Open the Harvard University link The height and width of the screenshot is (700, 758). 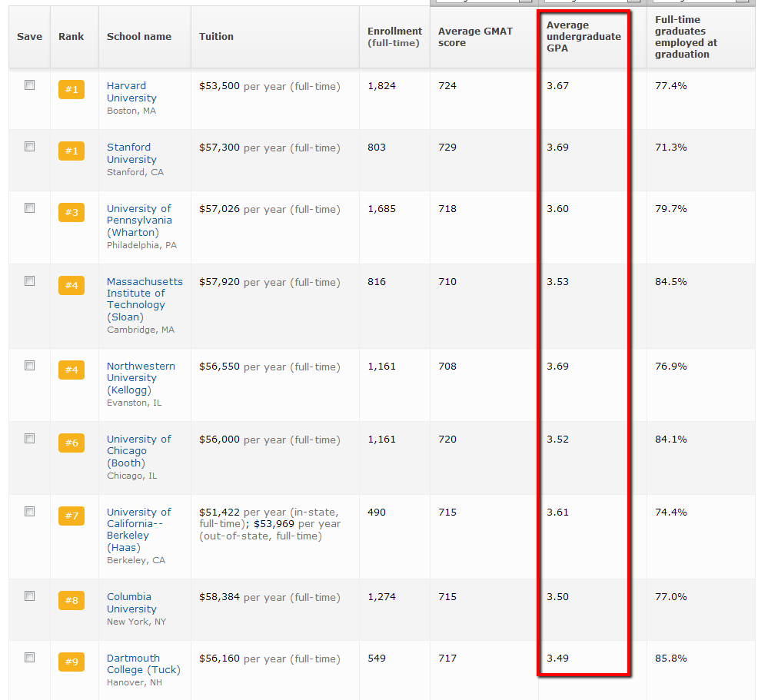pos(131,91)
